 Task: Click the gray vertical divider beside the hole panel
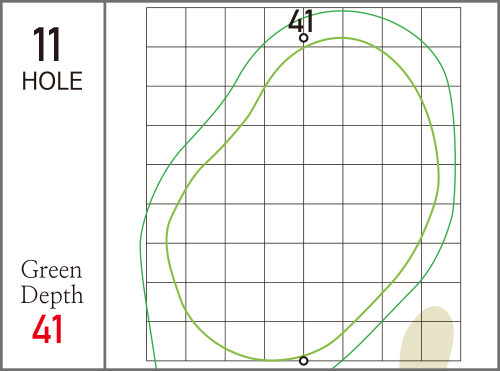(105, 185)
